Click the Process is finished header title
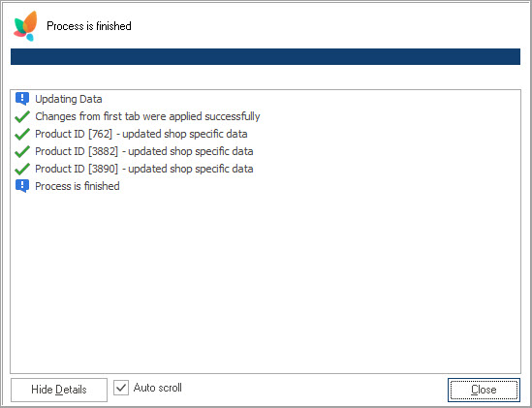The image size is (532, 408). pos(89,26)
